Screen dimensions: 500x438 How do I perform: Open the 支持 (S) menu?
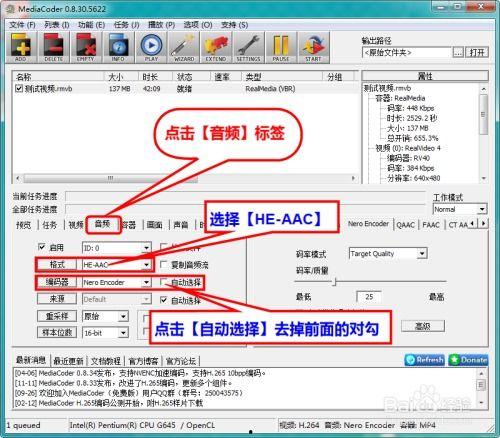click(235, 25)
